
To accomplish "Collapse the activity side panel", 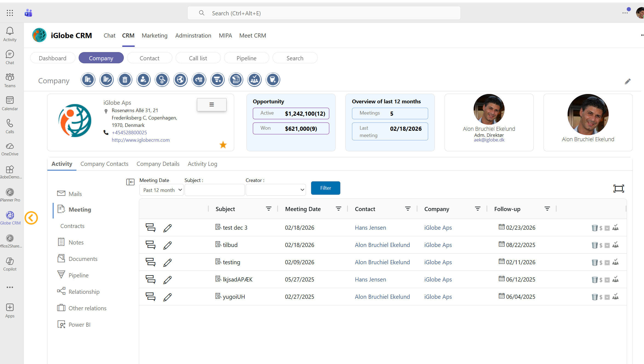I will [x=130, y=182].
